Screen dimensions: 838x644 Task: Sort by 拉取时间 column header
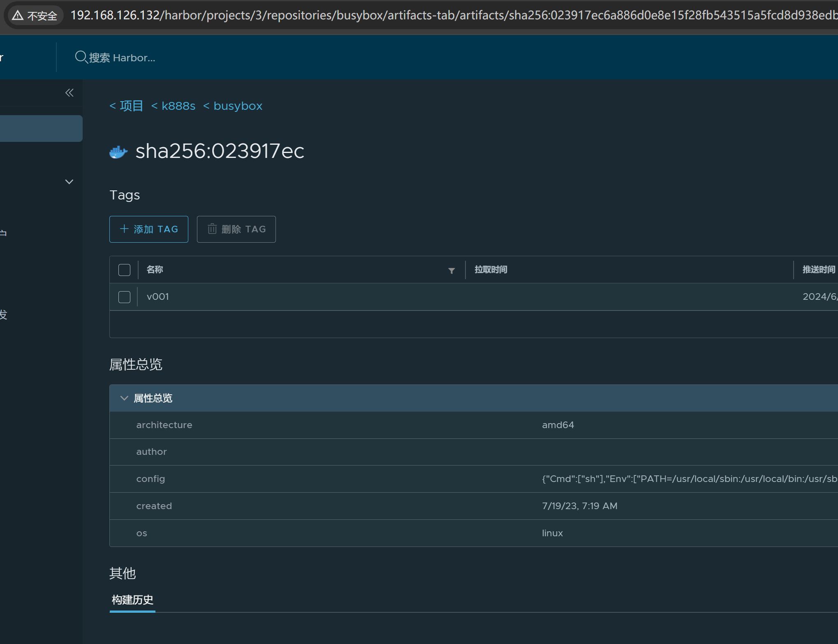pyautogui.click(x=491, y=270)
